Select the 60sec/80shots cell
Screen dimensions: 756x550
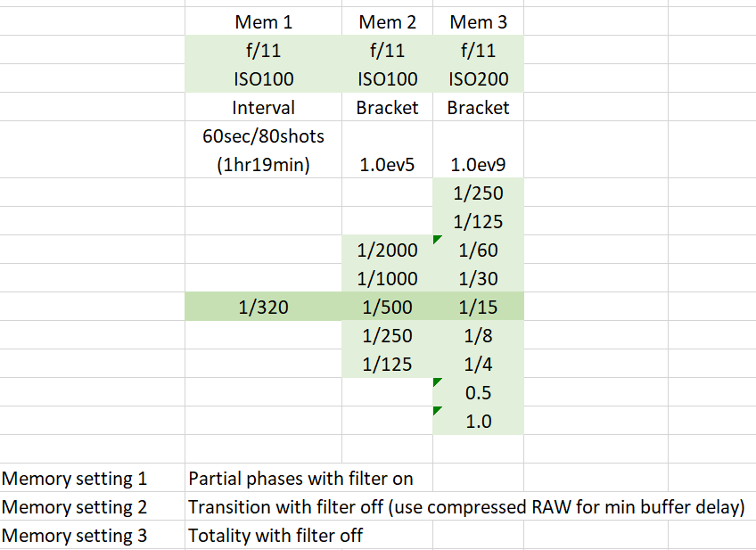point(263,136)
